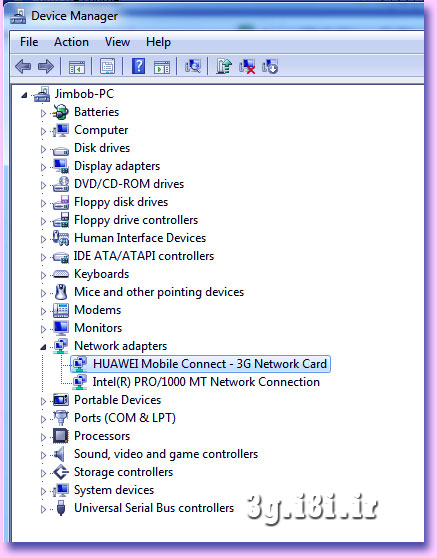Open the View menu
Screen dimensions: 437x558
(117, 42)
